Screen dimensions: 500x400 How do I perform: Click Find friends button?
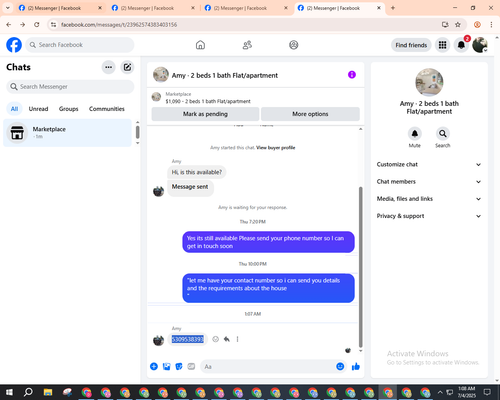point(411,45)
